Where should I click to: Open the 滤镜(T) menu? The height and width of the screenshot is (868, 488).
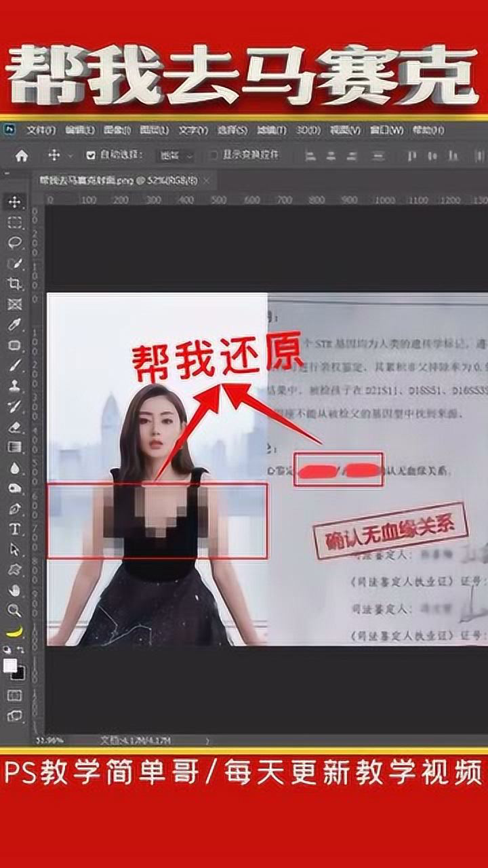click(272, 130)
